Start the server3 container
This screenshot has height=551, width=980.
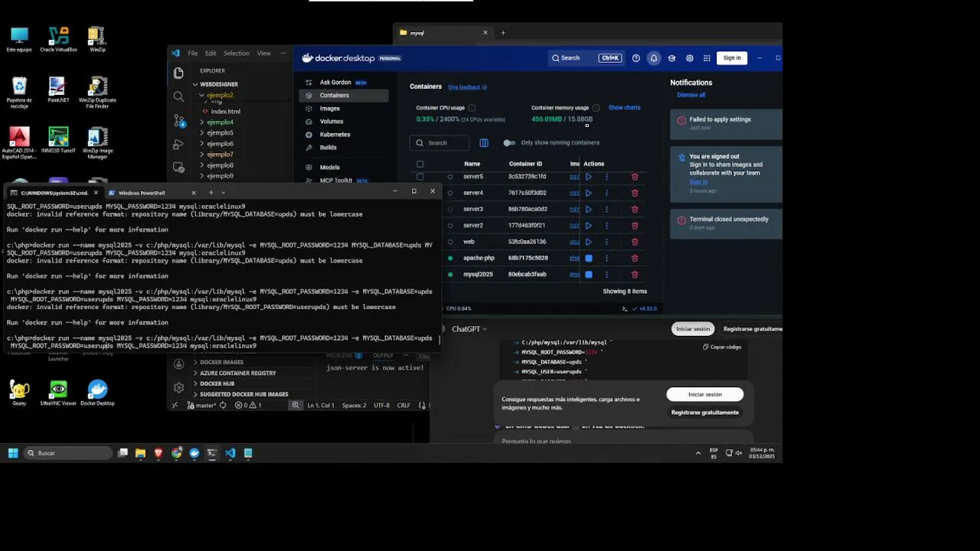click(588, 209)
